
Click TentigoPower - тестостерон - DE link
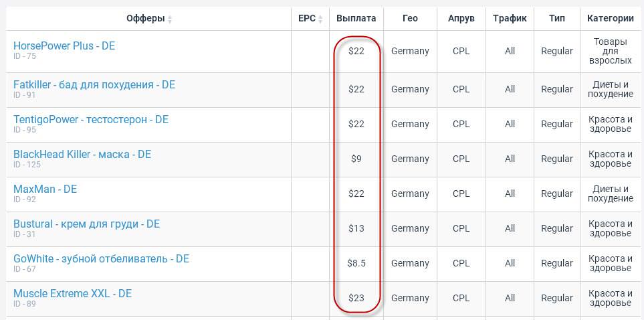pos(91,120)
